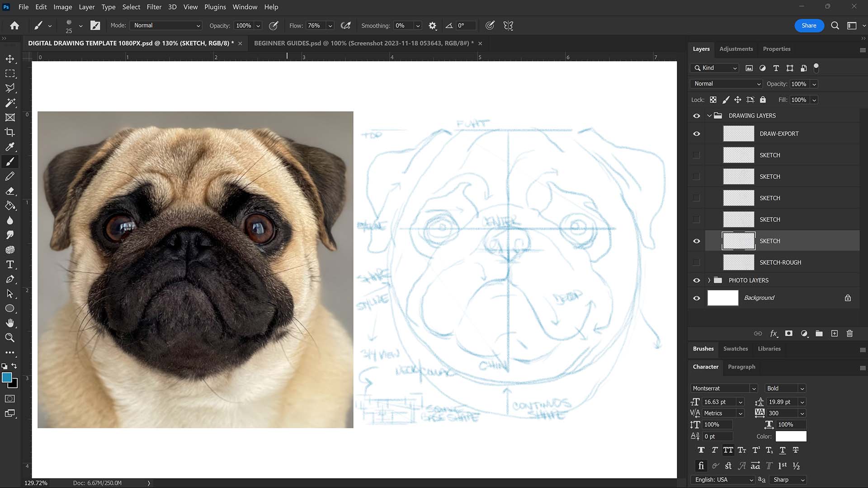The height and width of the screenshot is (488, 868).
Task: Select the Ellipse shape tool
Action: click(10, 309)
